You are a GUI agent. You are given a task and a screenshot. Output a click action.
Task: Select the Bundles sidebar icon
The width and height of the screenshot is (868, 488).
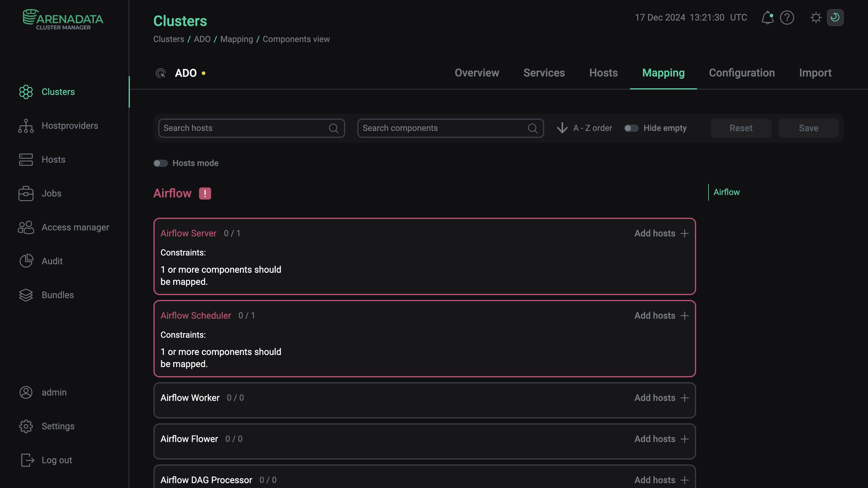(x=26, y=295)
